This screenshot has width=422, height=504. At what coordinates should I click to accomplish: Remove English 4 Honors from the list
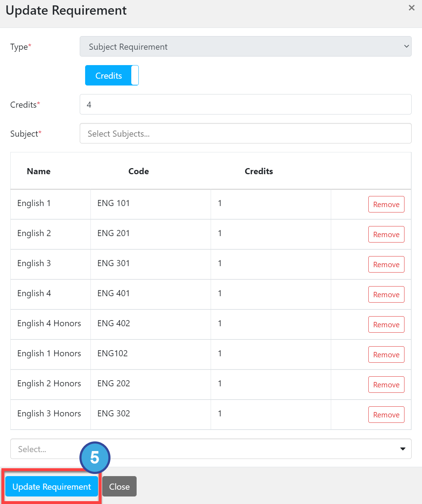tap(386, 324)
